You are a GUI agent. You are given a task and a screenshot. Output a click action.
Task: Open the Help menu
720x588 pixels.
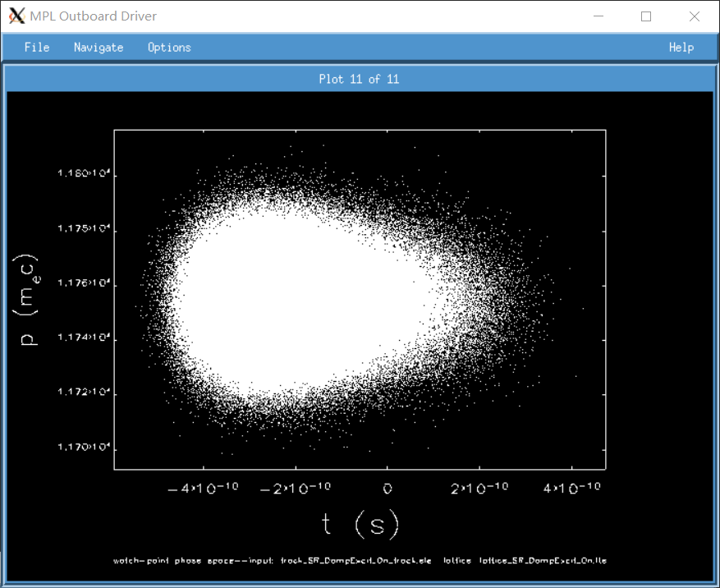point(681,48)
